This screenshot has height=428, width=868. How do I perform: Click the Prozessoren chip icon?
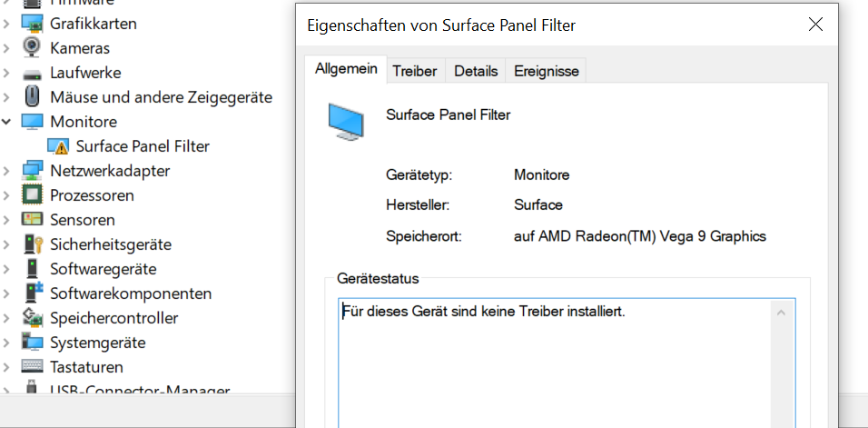tap(32, 194)
